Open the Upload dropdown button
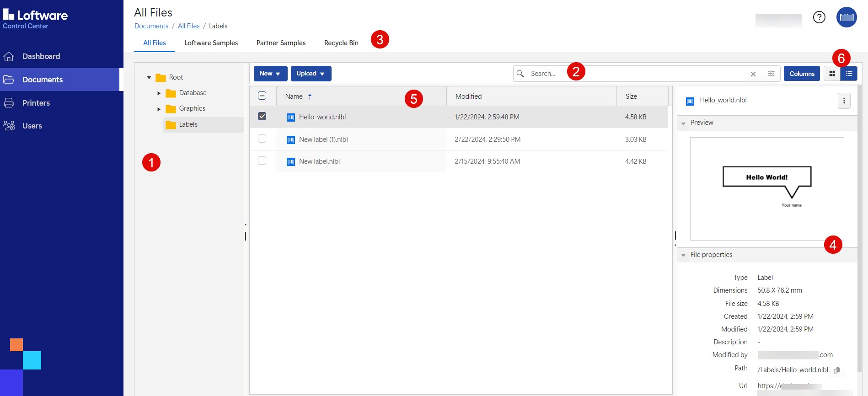The height and width of the screenshot is (396, 868). [x=311, y=74]
